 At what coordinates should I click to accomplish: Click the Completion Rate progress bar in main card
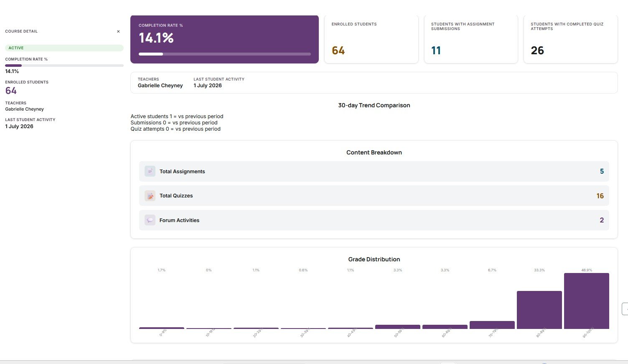pos(225,54)
